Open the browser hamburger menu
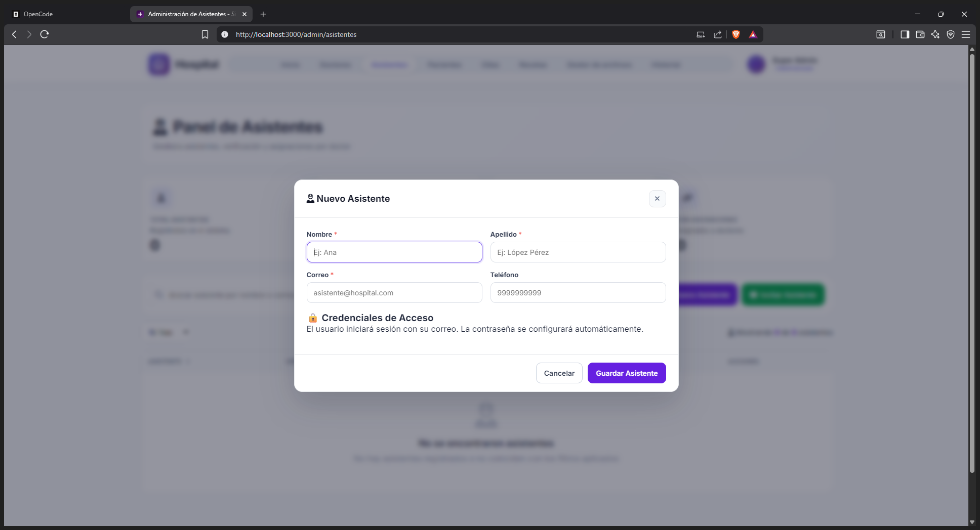 [x=966, y=34]
